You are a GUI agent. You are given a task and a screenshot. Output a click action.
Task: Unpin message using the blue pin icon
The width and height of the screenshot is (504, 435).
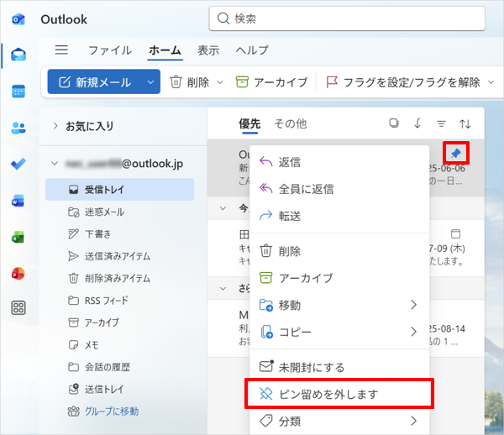(456, 153)
